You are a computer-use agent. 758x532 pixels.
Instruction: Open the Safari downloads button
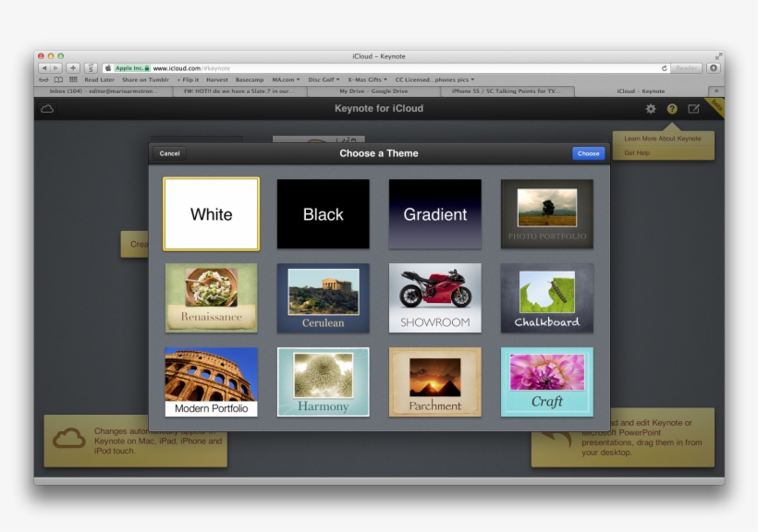[713, 68]
